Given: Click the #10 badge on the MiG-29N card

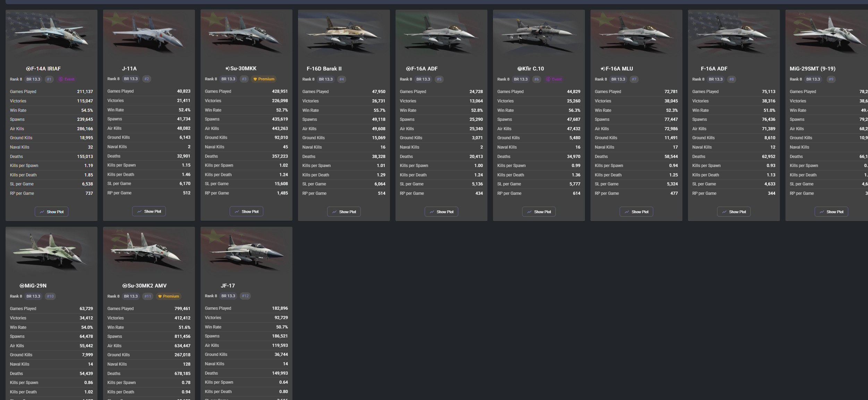Looking at the screenshot, I should click(x=50, y=296).
